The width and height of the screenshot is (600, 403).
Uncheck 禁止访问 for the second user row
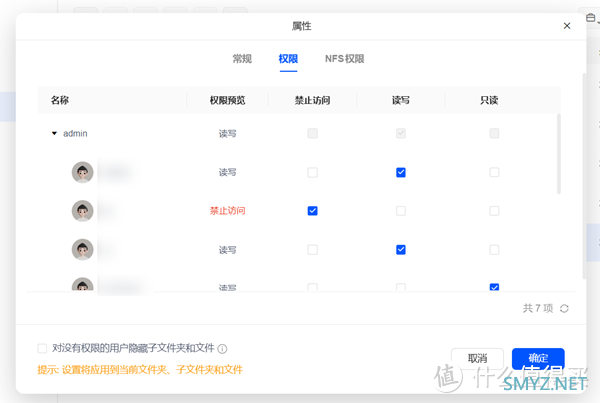[x=313, y=211]
